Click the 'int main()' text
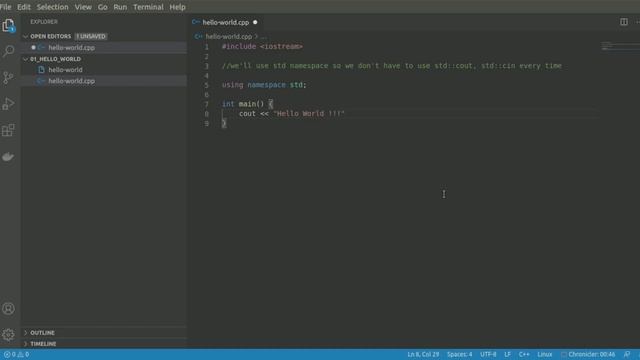The height and width of the screenshot is (360, 640). 243,104
